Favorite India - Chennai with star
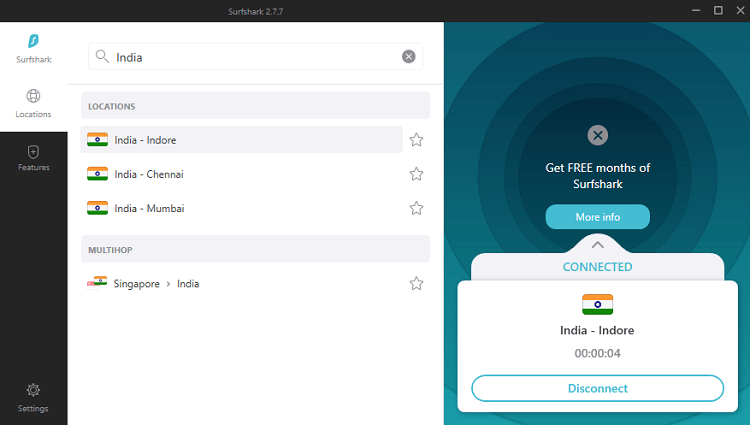This screenshot has height=425, width=750. 416,174
